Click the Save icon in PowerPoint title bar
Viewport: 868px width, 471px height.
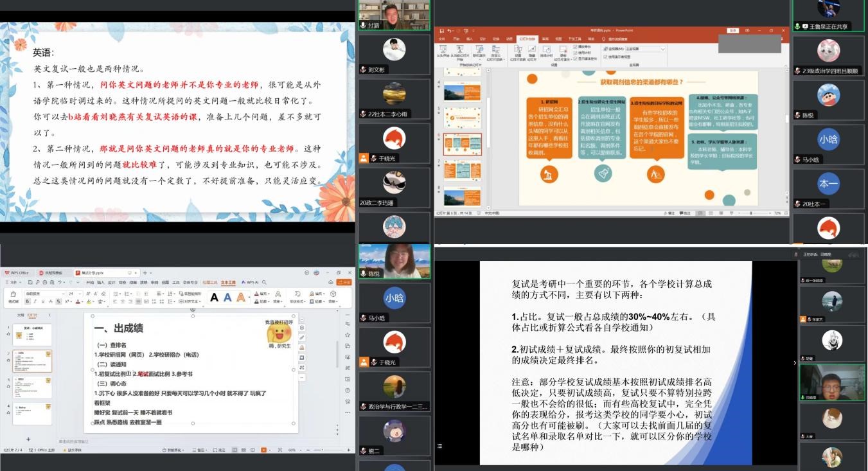[x=441, y=30]
